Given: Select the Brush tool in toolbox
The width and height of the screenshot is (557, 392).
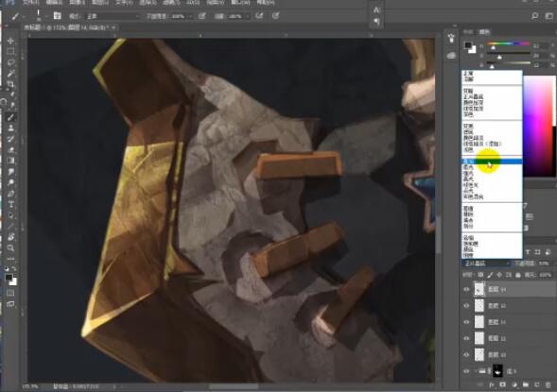Looking at the screenshot, I should [x=10, y=117].
